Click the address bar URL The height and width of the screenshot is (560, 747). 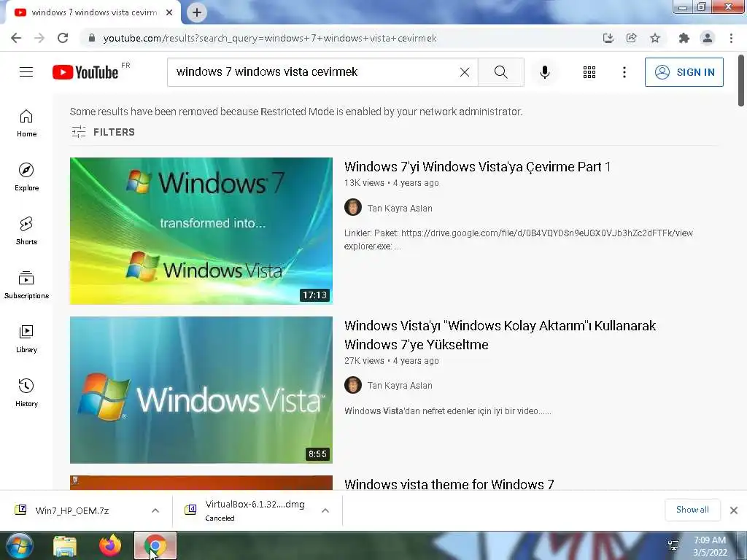pyautogui.click(x=270, y=38)
